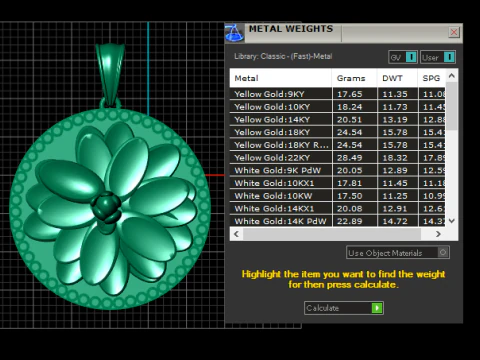Toggle the User library switch
Screen dimensions: 480x360
pyautogui.click(x=438, y=57)
